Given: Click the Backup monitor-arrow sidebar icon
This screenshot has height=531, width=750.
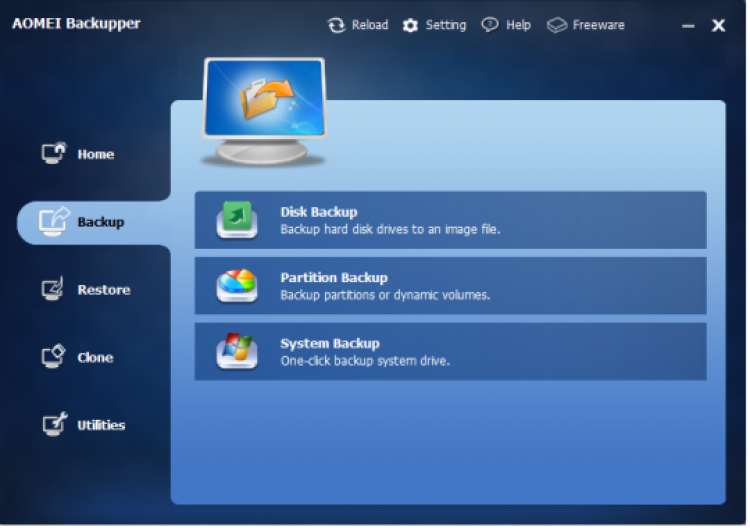Looking at the screenshot, I should point(55,222).
